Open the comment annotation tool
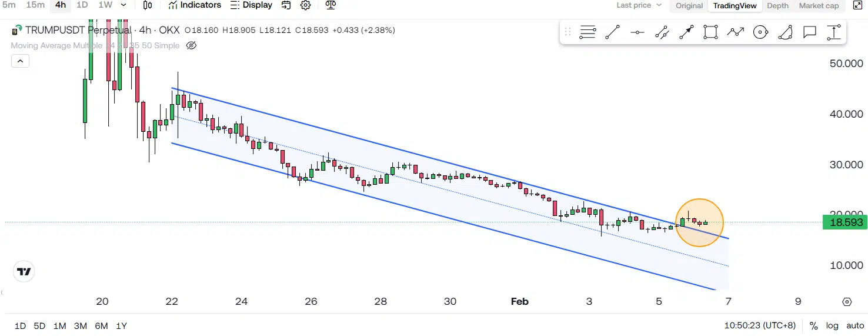This screenshot has width=868, height=336. click(x=810, y=32)
